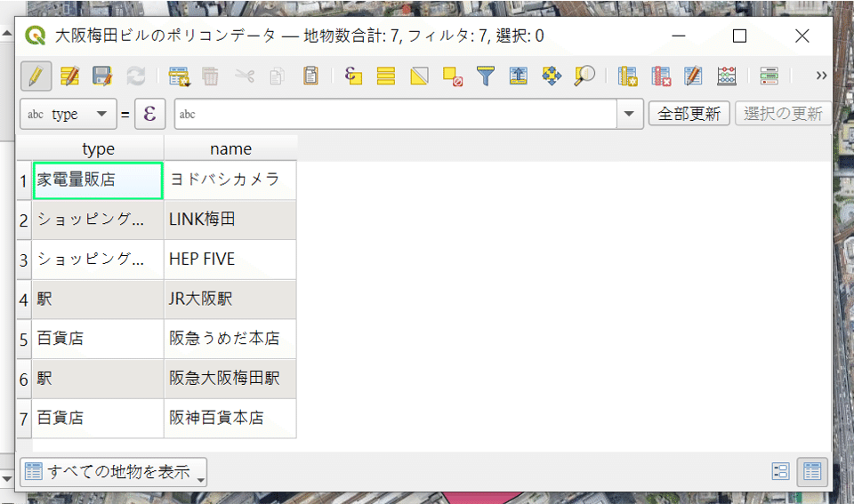This screenshot has height=504, width=854.
Task: Minimize the attribute table window
Action: pyautogui.click(x=678, y=36)
